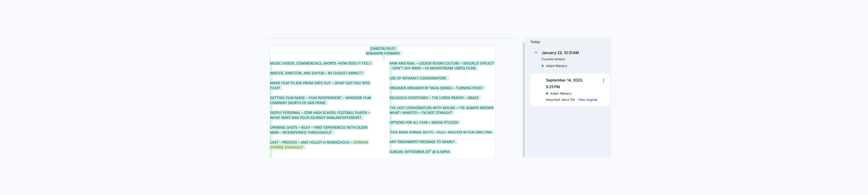This screenshot has height=195, width=868.
Task: Click the View original link
Action: click(x=587, y=100)
